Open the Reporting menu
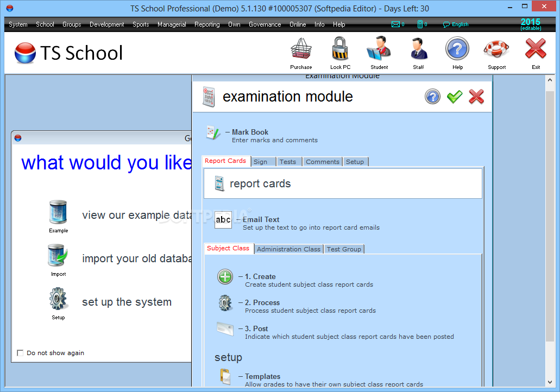 (x=207, y=24)
